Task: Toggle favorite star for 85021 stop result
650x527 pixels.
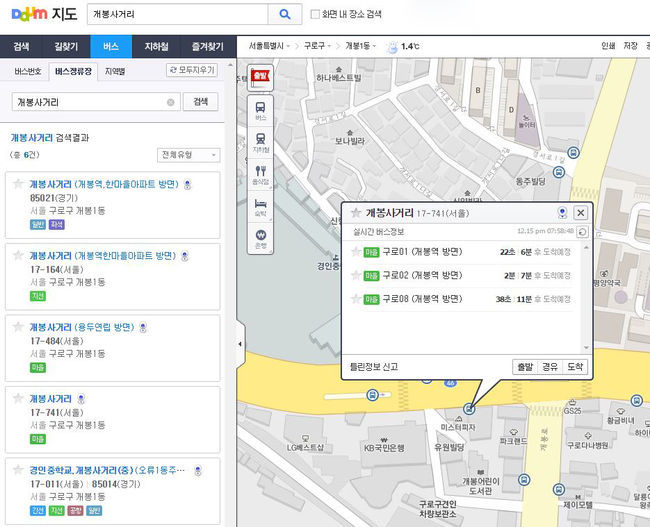Action: coord(18,185)
